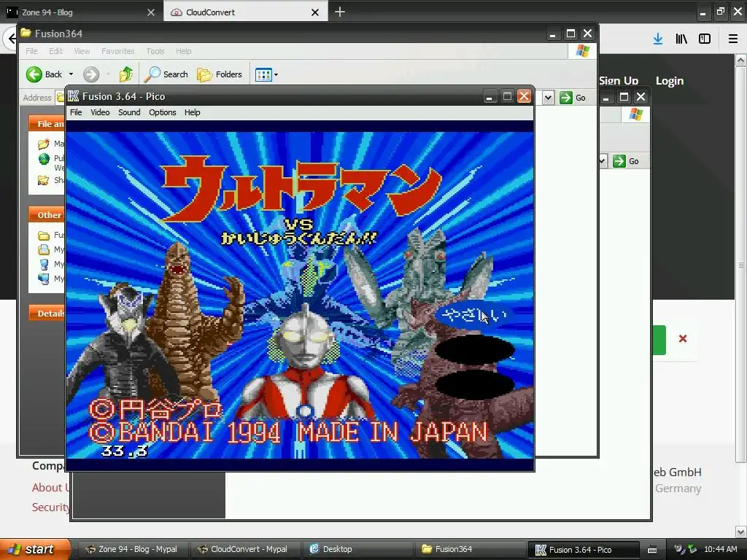
Task: Click the My Computer icon in Other Places
Action: coord(44,264)
